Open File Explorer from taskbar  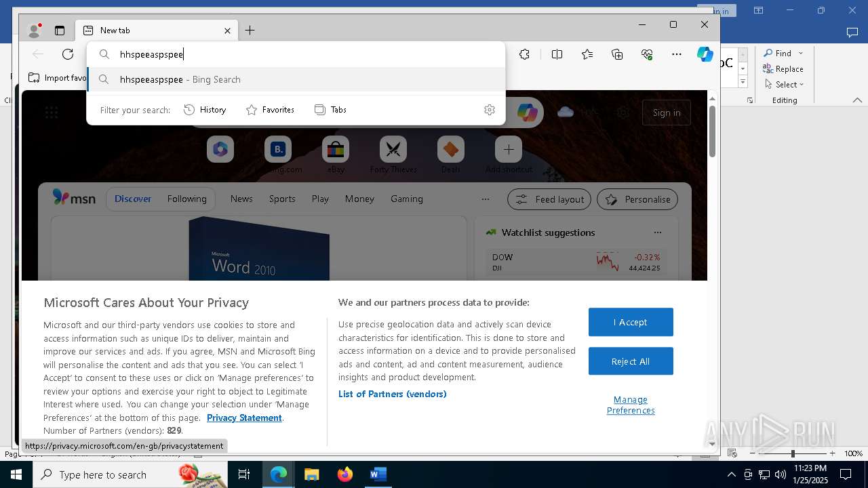pyautogui.click(x=311, y=474)
